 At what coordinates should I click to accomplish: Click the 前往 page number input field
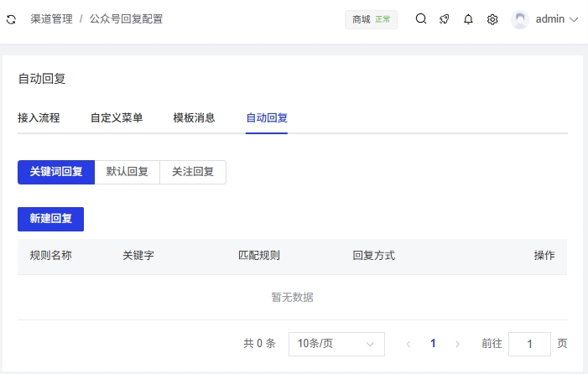(x=529, y=344)
